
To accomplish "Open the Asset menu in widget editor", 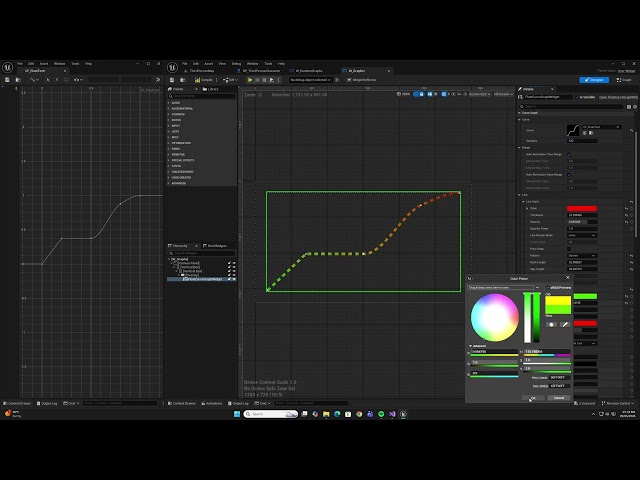I will point(209,64).
